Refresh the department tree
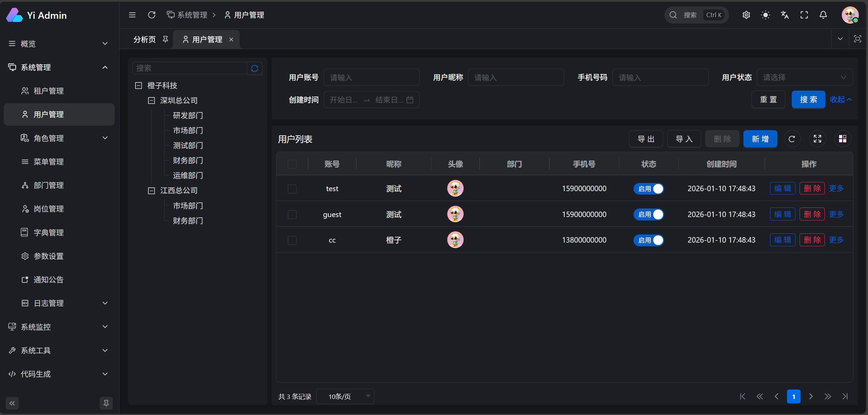 pos(254,68)
